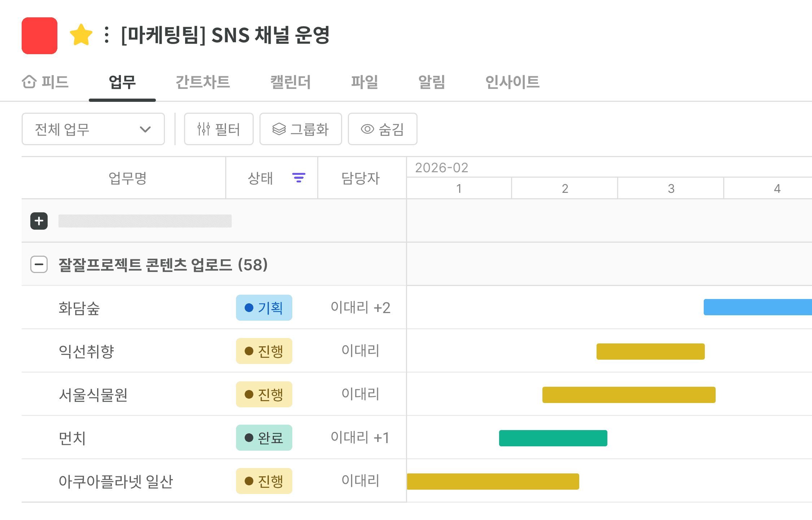This screenshot has height=520, width=812.
Task: Open the 캘린더 tab
Action: pos(290,82)
